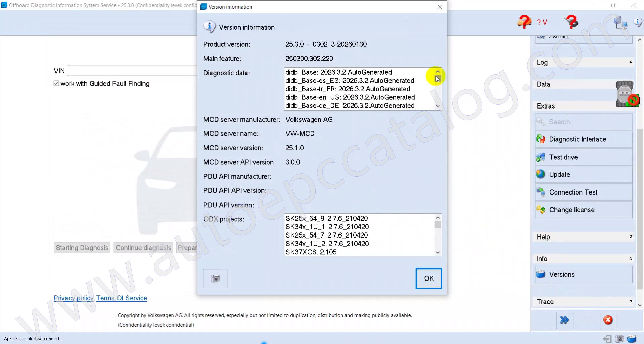Click the blue double-arrow forward icon

(x=564, y=320)
